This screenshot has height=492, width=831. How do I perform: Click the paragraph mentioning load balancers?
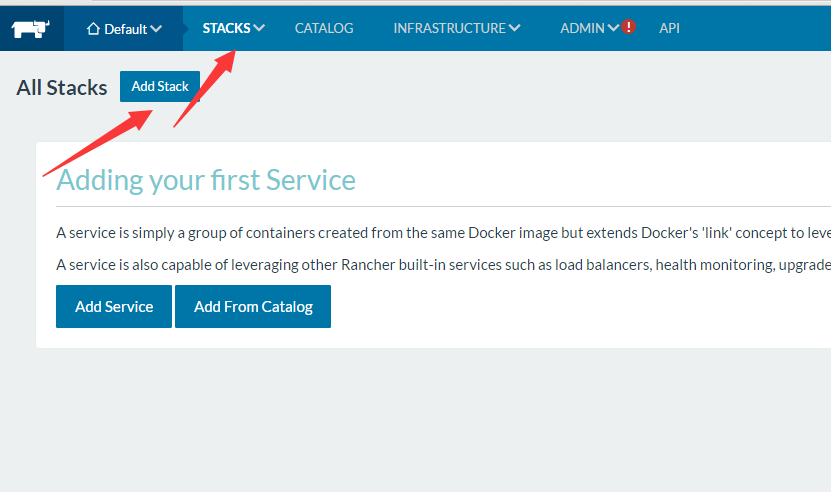coord(440,264)
